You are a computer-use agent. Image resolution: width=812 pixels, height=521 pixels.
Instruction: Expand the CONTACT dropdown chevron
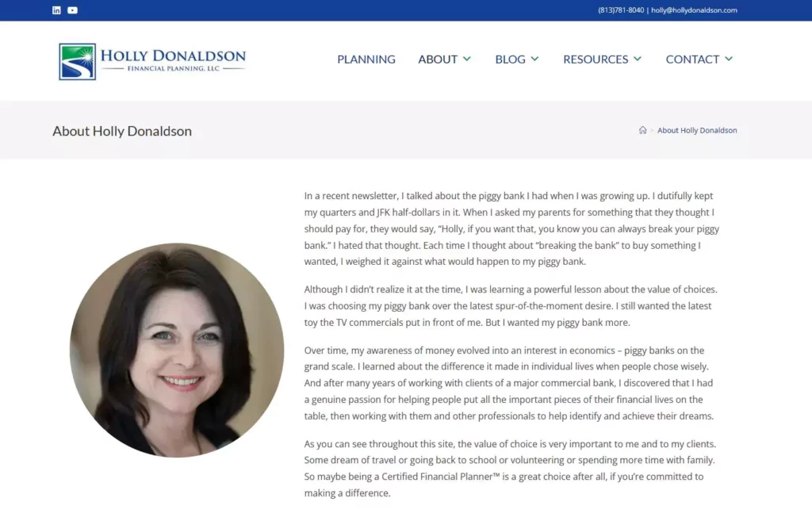point(728,59)
